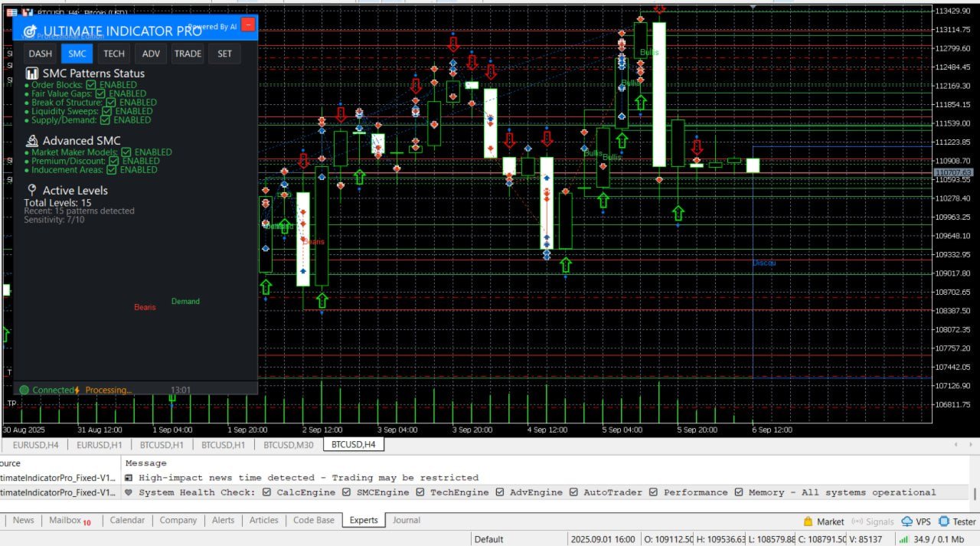Click the heart icon before System Health Check
The image size is (980, 546).
(x=129, y=492)
